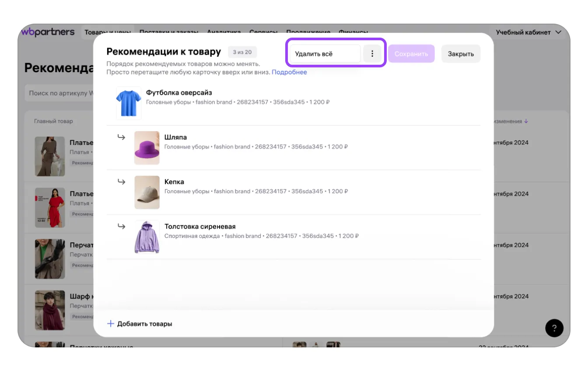Click the plus icon for Добавить товары

pyautogui.click(x=111, y=324)
